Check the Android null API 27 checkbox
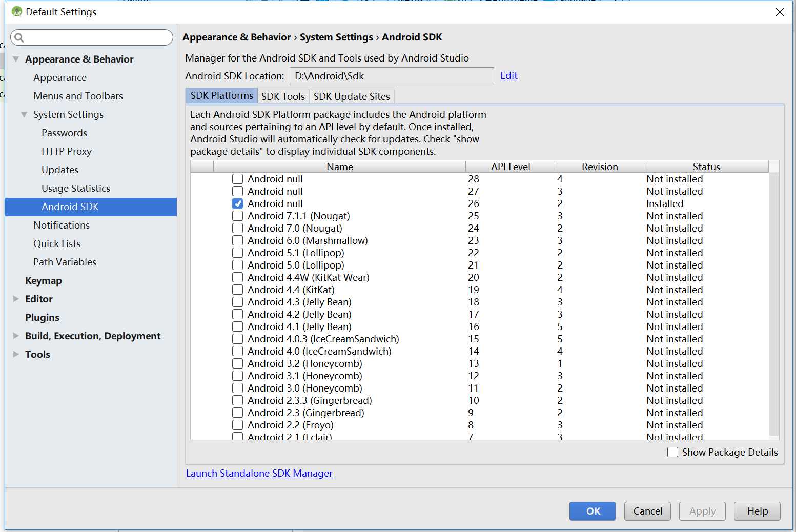 [x=237, y=191]
